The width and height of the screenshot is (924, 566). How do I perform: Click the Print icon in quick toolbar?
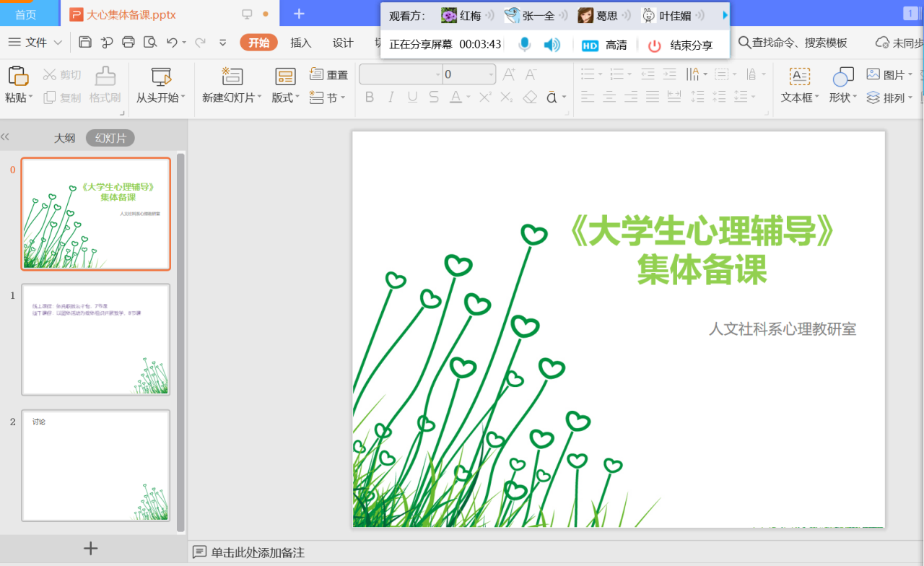(128, 43)
